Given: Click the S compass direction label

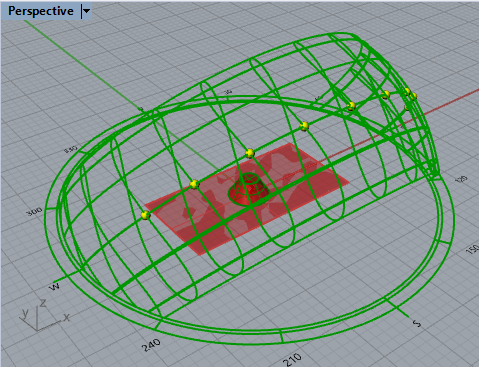Looking at the screenshot, I should coord(417,323).
